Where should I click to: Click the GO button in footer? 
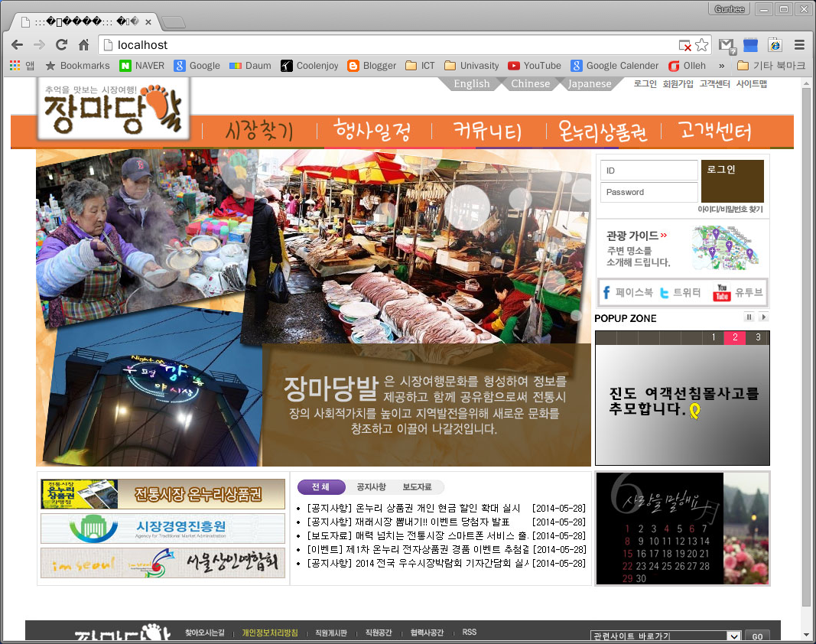[757, 636]
